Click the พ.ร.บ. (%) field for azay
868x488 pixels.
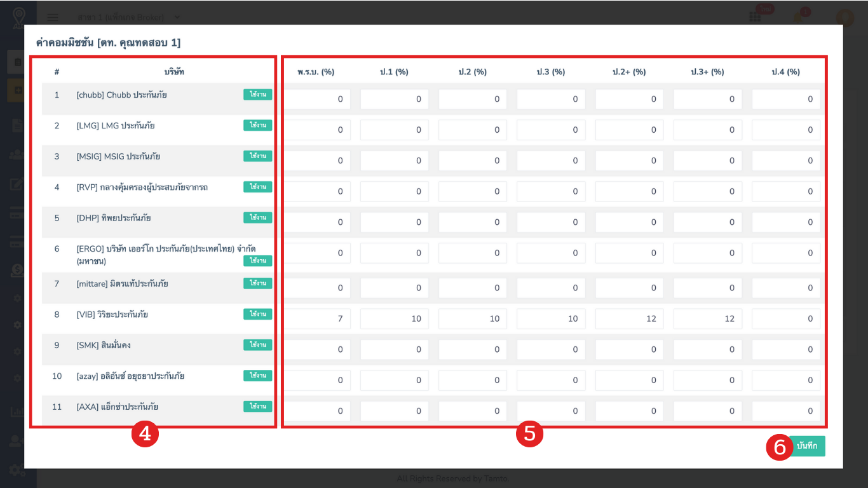(x=316, y=380)
